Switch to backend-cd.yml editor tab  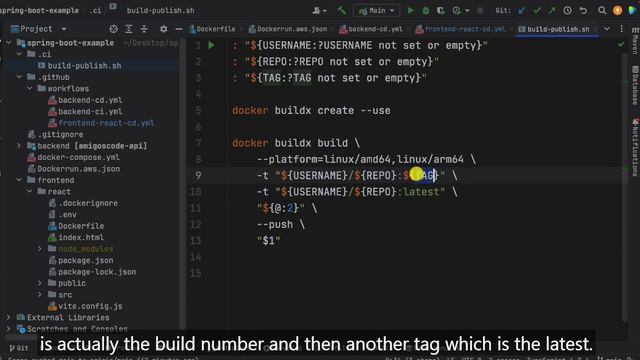(x=371, y=29)
